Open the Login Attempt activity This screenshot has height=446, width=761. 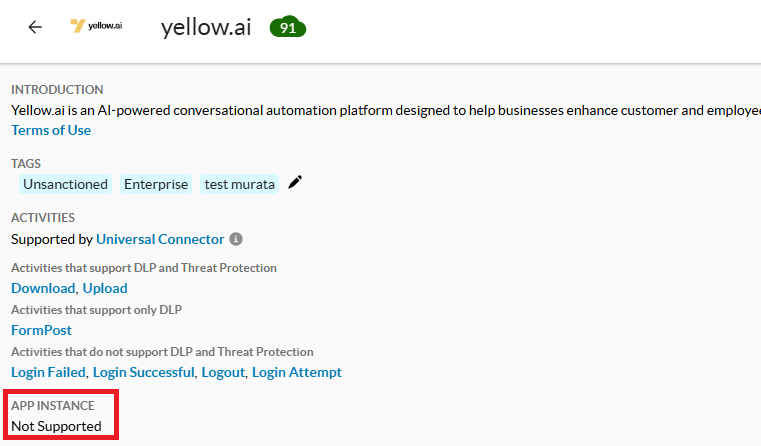[x=297, y=372]
